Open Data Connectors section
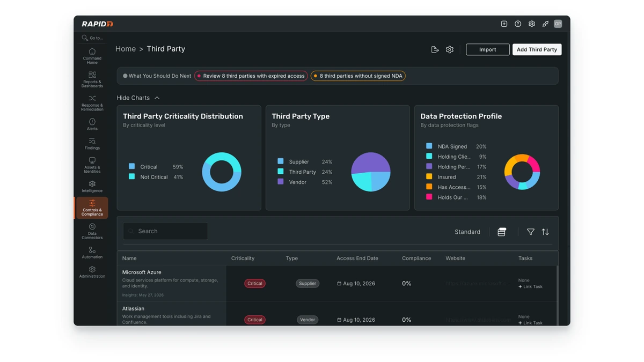The image size is (644, 362). point(92,231)
